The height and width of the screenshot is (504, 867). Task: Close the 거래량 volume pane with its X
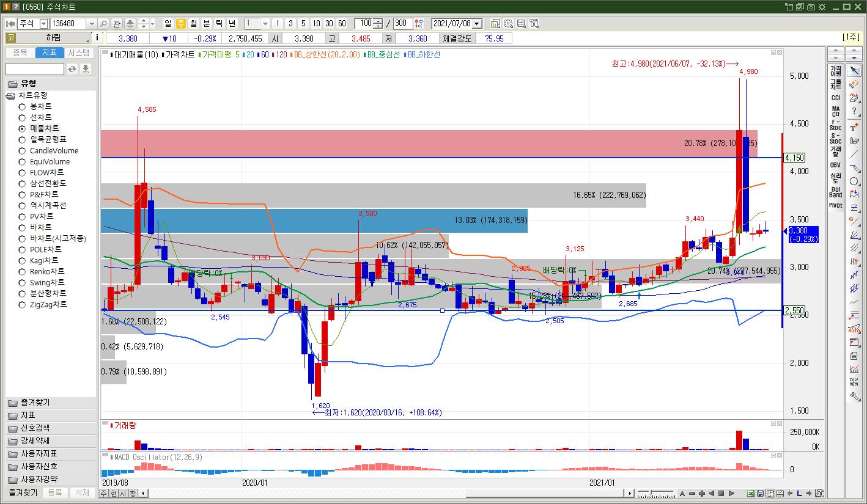point(780,423)
